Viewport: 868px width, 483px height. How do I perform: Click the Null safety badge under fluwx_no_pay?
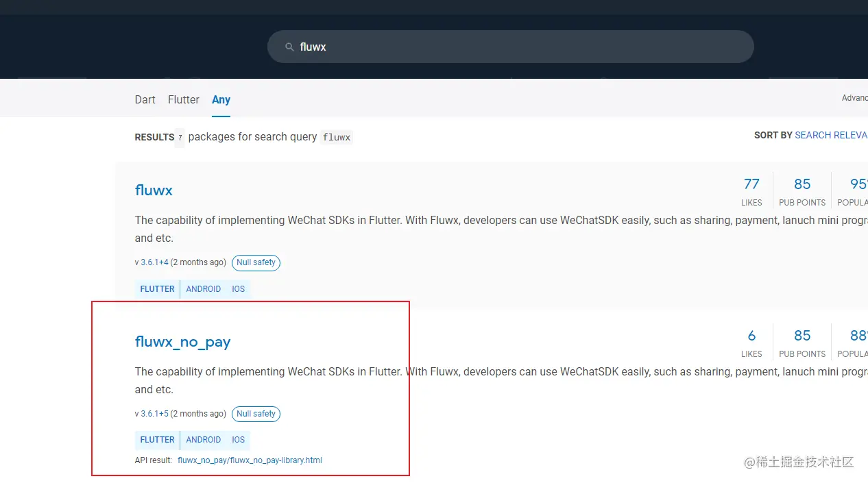click(256, 414)
